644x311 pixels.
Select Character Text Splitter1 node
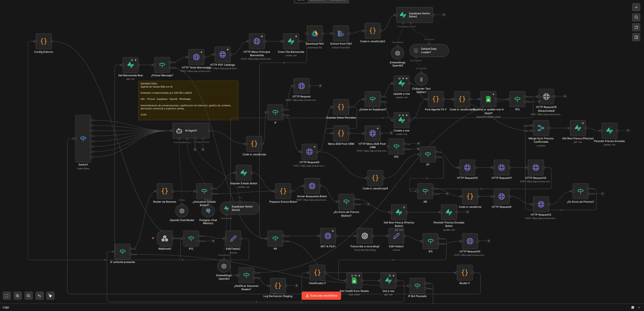(421, 80)
